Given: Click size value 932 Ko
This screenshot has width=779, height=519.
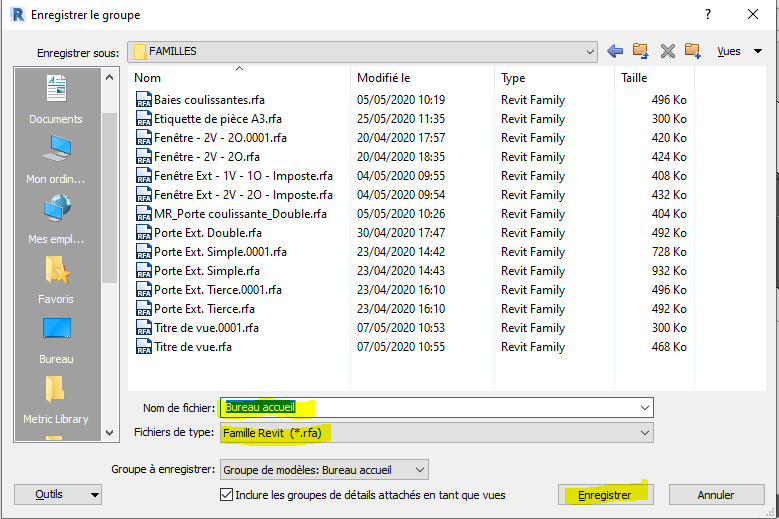Looking at the screenshot, I should [669, 271].
